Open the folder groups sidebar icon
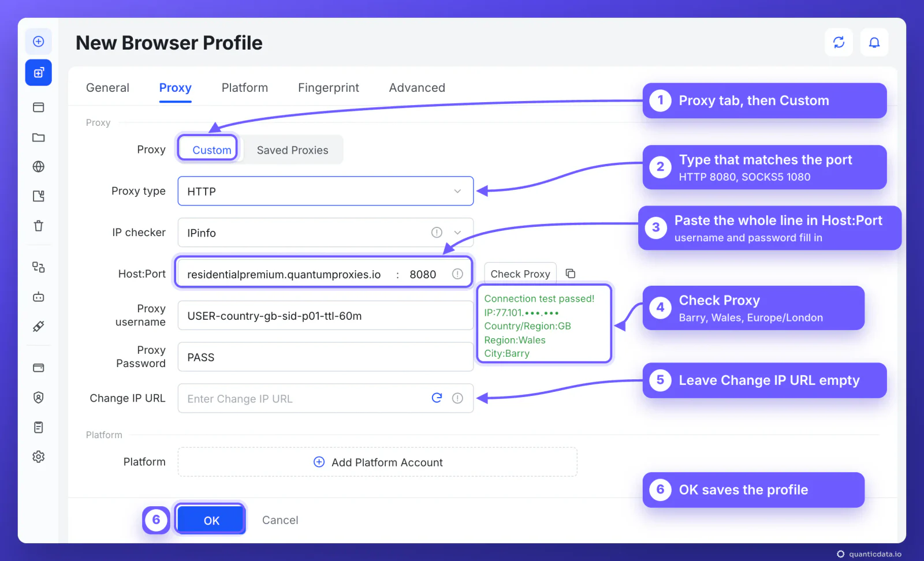Screen dimensions: 924x561 39,137
